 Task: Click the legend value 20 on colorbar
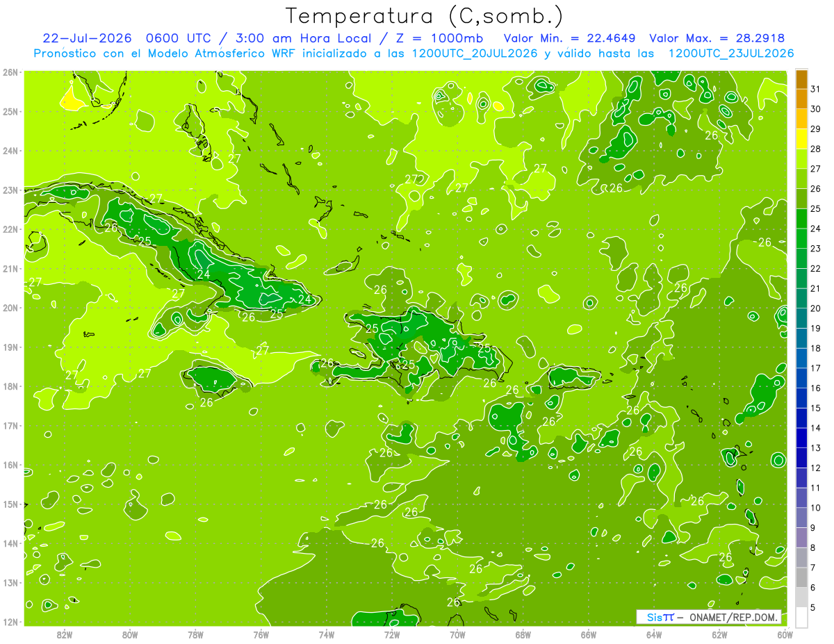pyautogui.click(x=816, y=308)
